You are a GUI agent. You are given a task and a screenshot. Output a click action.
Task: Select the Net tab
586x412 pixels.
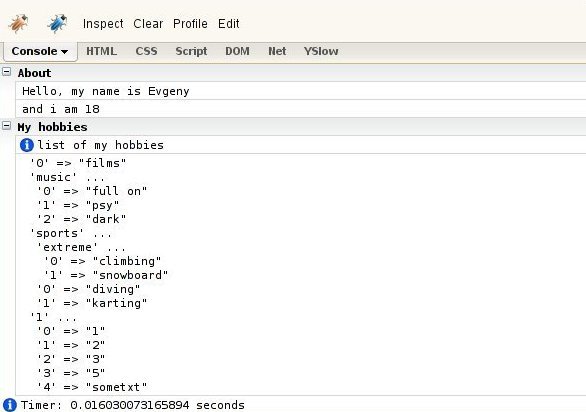coord(277,51)
